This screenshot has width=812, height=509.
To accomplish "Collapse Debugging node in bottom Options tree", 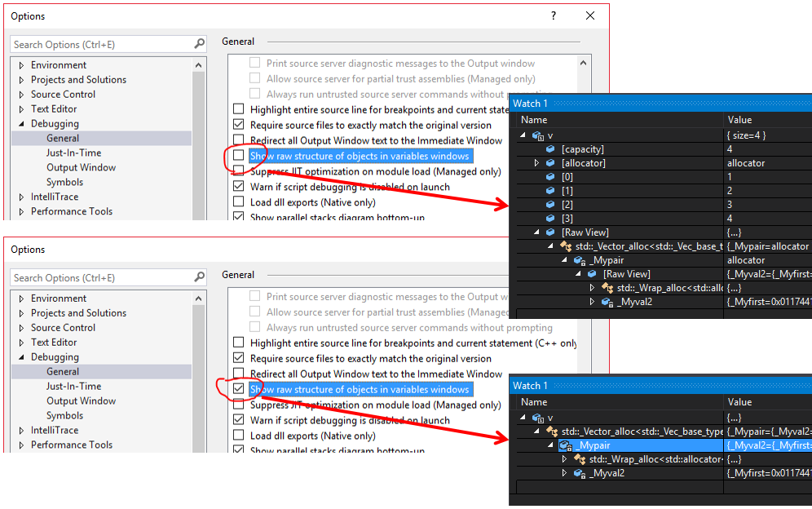I will [x=21, y=357].
